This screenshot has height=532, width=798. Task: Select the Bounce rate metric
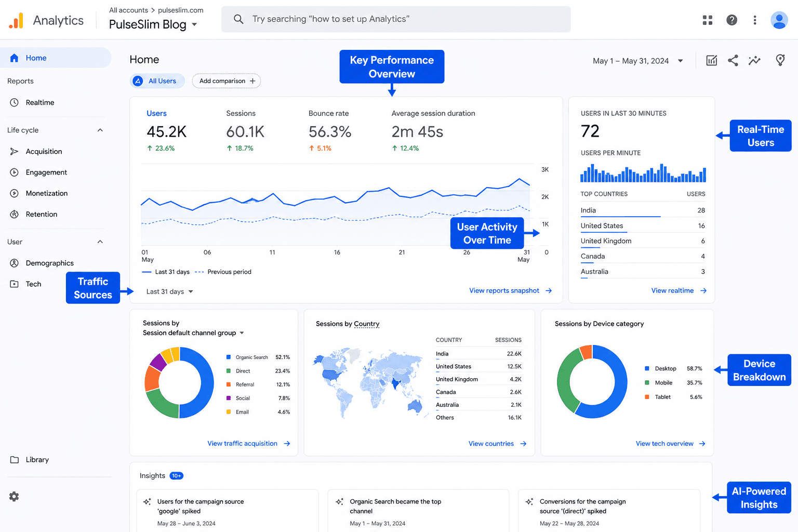[330, 130]
